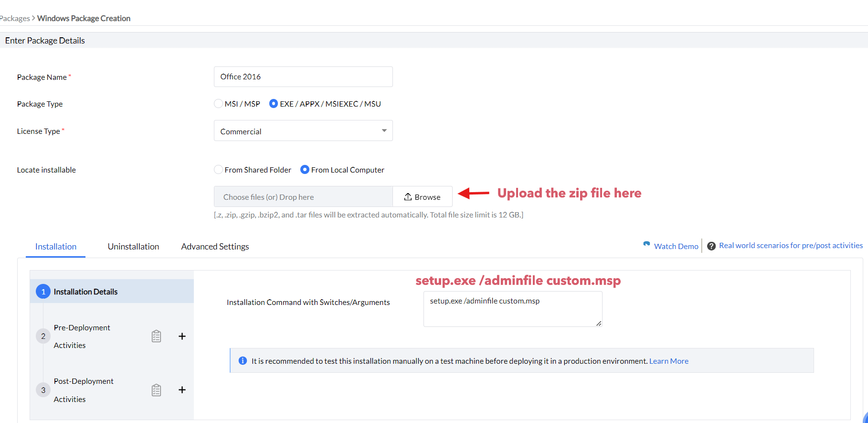Add a Post-Deployment Activity with plus icon

(x=182, y=390)
